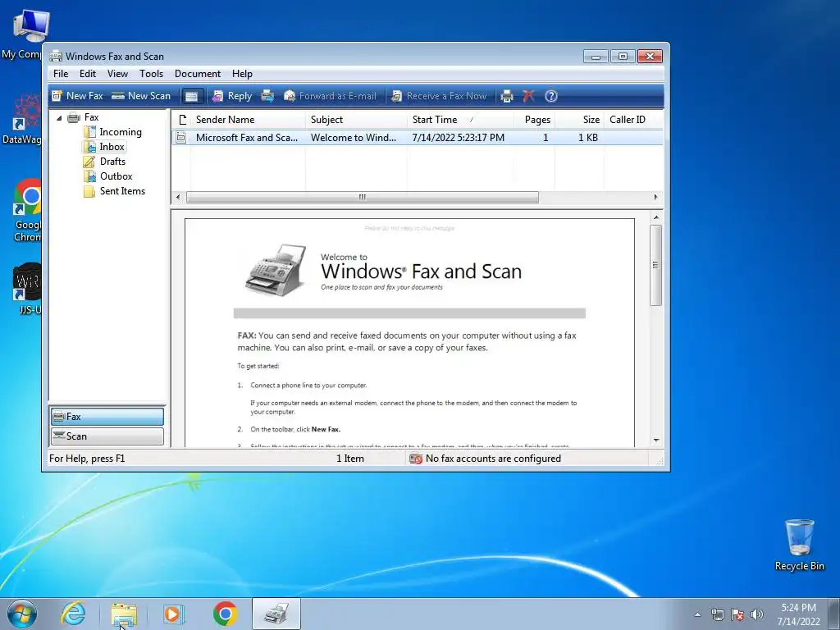Click message list scroll right arrow

[x=656, y=197]
